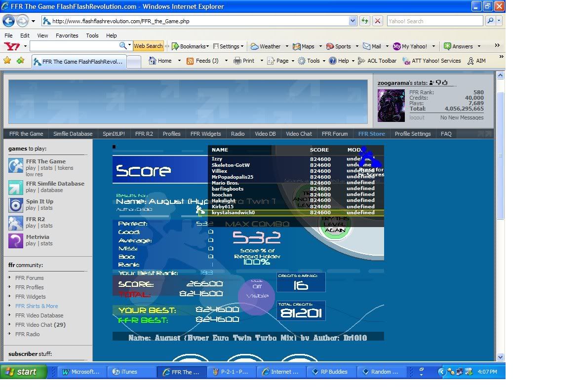Click the FFR Simfile Database sidebar icon
The width and height of the screenshot is (588, 388).
coord(16,188)
